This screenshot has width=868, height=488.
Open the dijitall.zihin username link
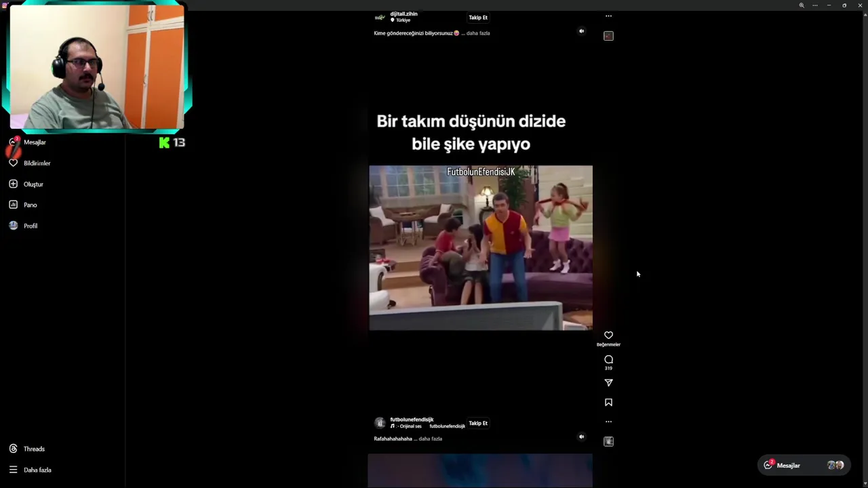click(403, 14)
